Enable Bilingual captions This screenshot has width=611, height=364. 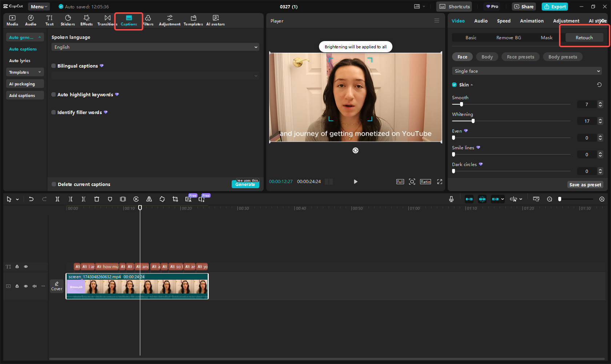point(53,66)
